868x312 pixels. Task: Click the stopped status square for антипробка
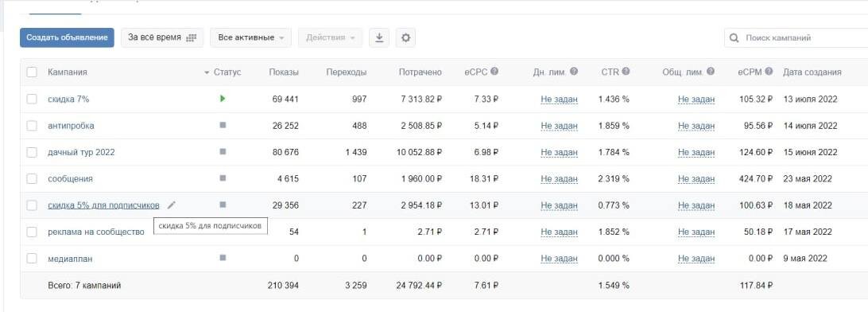click(223, 125)
